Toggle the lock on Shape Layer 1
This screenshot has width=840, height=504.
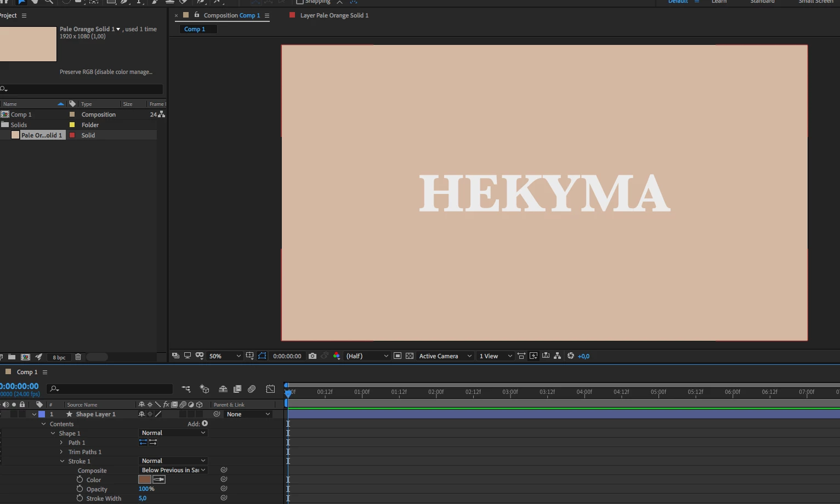pyautogui.click(x=22, y=414)
